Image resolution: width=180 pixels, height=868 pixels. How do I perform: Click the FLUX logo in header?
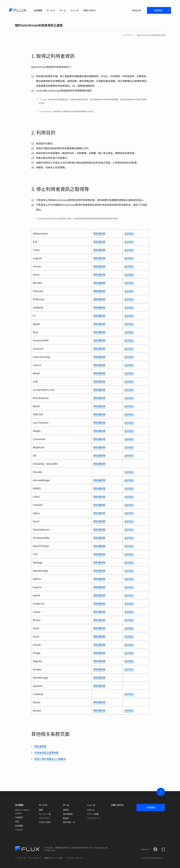pos(18,10)
